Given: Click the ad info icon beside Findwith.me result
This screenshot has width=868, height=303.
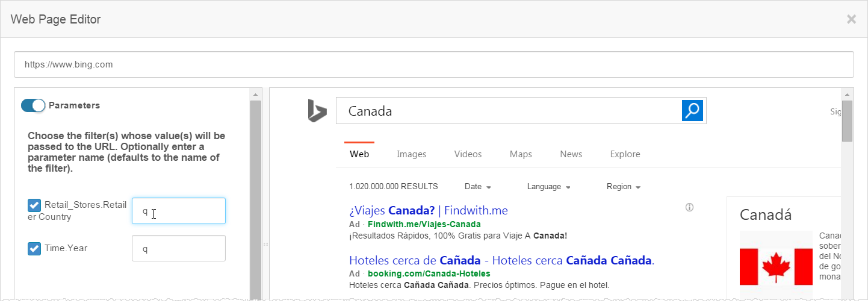Looking at the screenshot, I should point(690,208).
